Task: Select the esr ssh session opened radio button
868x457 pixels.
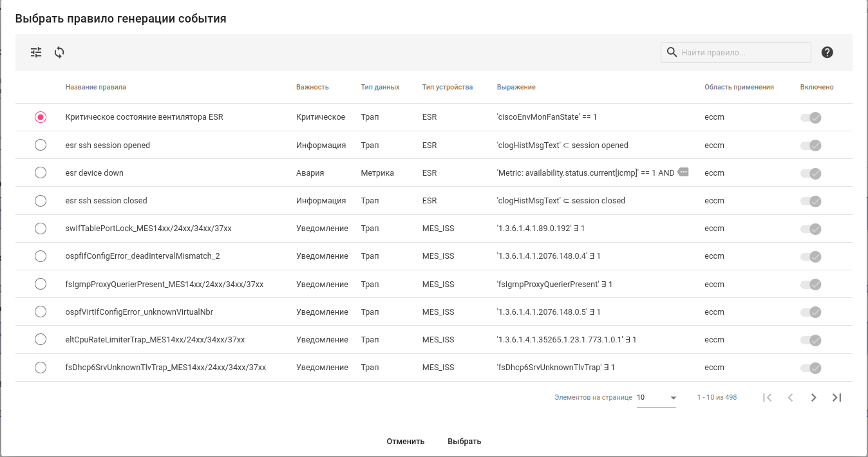Action: point(41,145)
